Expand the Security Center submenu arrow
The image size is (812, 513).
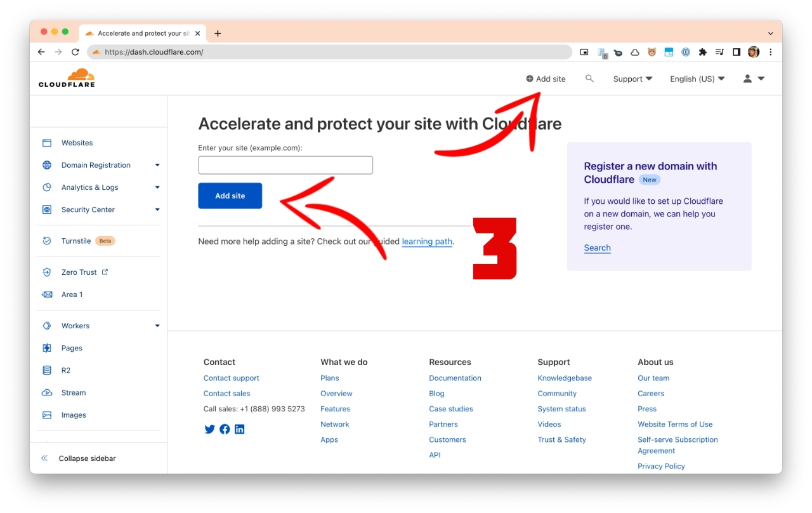[x=157, y=210]
